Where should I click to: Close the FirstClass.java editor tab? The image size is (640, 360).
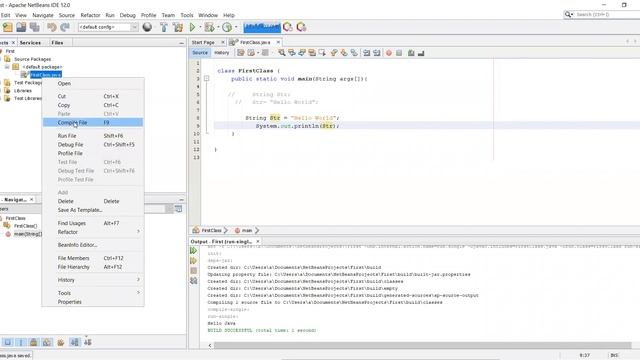pyautogui.click(x=278, y=42)
